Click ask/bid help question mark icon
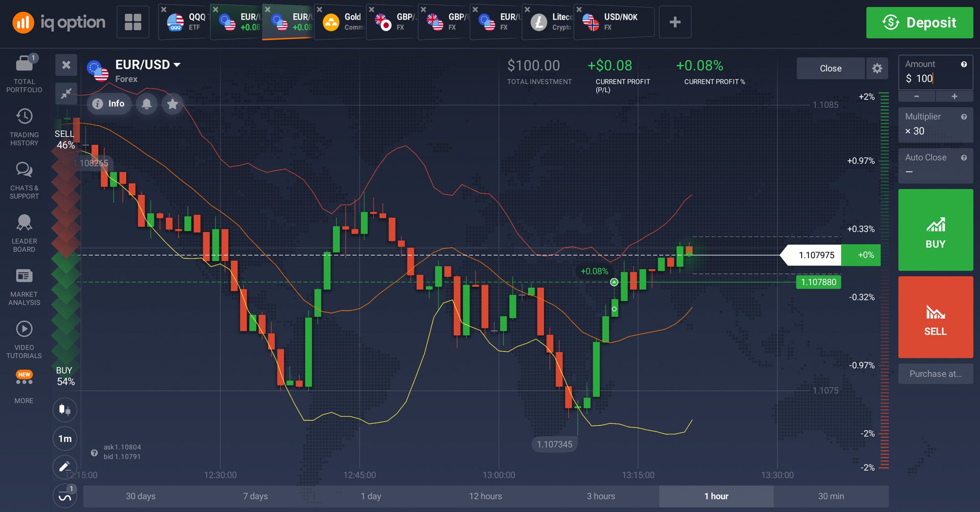 [94, 453]
